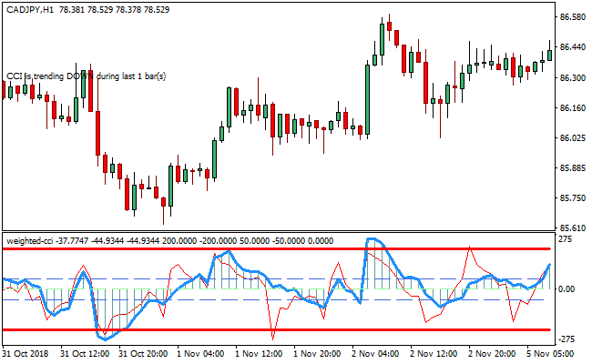This screenshot has width=592, height=364.
Task: Click the 1 Nov 04:00 time label
Action: pos(200,354)
